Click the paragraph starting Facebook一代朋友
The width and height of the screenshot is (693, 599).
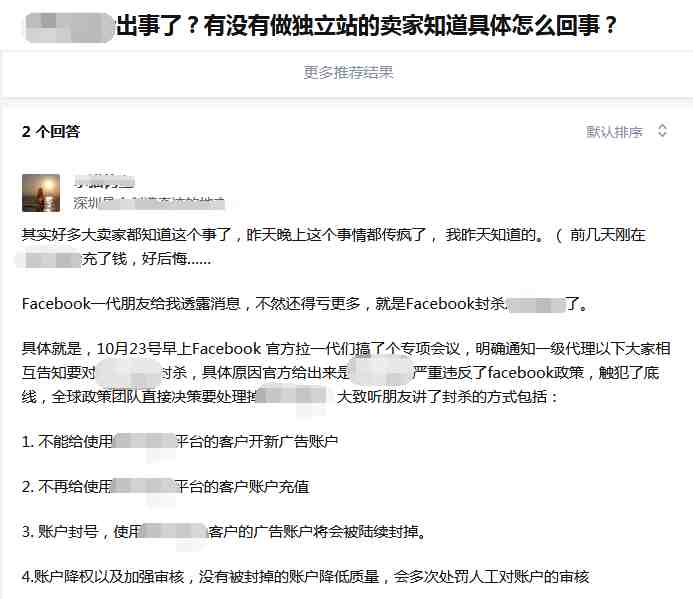coord(305,304)
